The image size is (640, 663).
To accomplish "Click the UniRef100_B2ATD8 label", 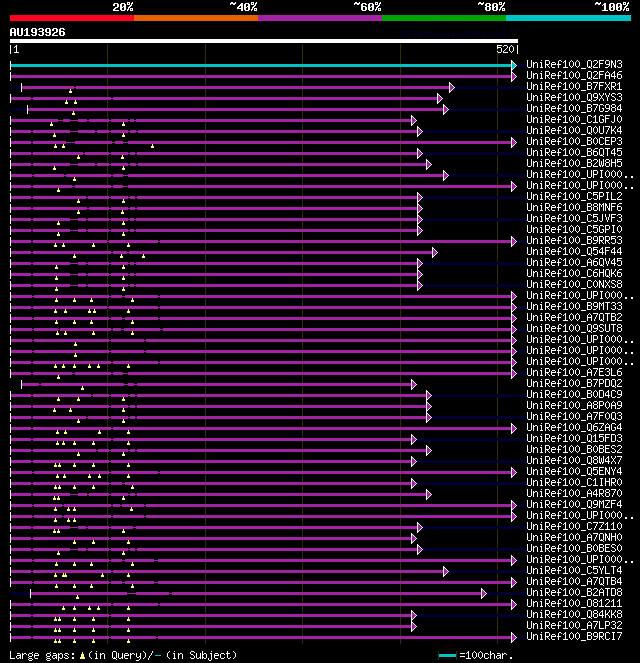I will pos(574,592).
